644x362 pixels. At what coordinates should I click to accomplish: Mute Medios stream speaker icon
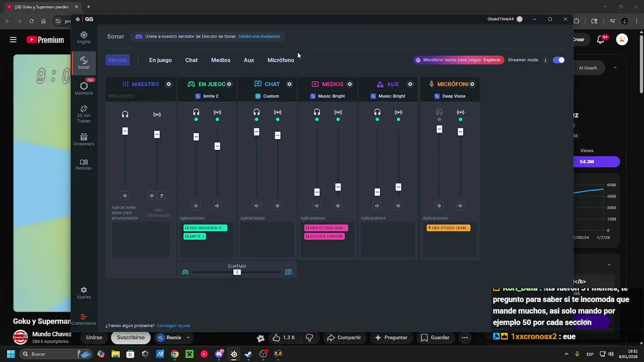click(338, 206)
